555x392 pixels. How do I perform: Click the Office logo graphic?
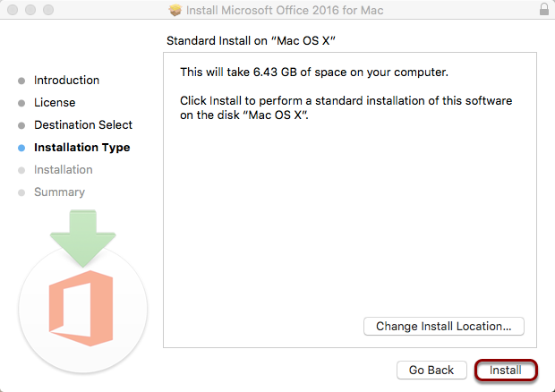(81, 309)
